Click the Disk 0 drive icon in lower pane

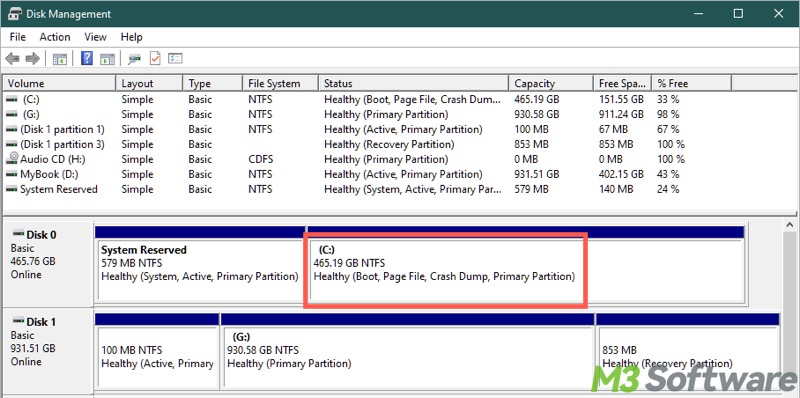point(18,234)
